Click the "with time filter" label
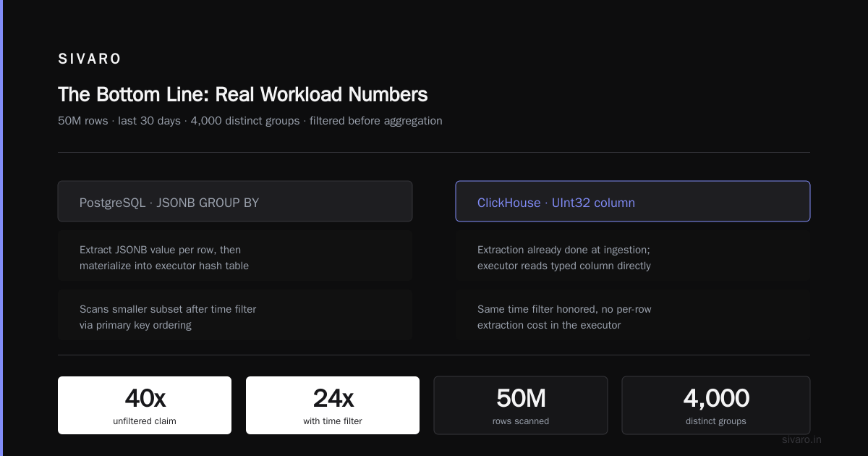Viewport: 868px width, 456px height. click(333, 421)
